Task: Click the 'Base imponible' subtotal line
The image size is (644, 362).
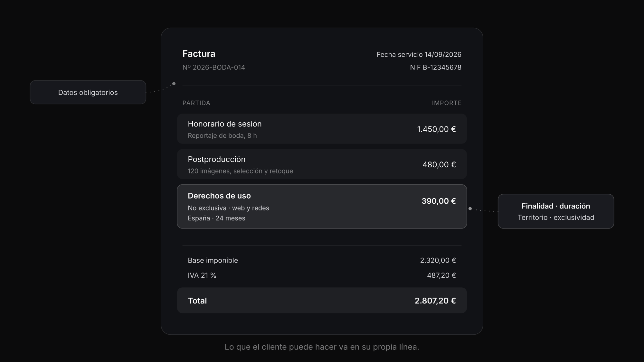Action: pyautogui.click(x=322, y=260)
